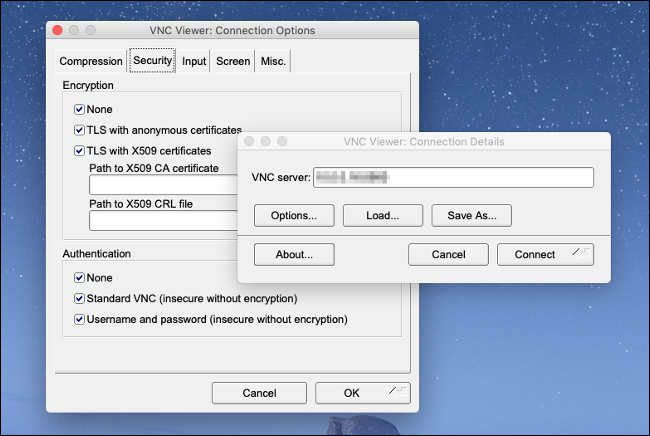The height and width of the screenshot is (436, 650).
Task: Click the VNC server address field
Action: click(x=454, y=177)
